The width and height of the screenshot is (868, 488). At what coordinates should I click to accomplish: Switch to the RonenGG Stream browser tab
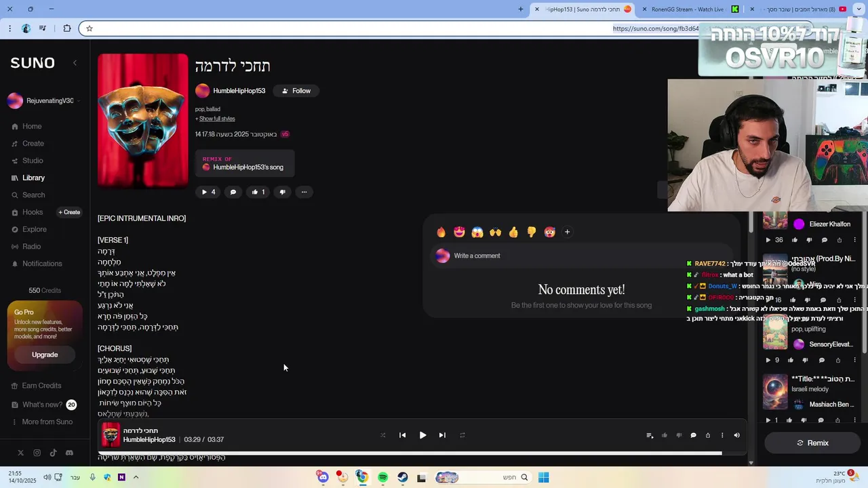point(692,9)
